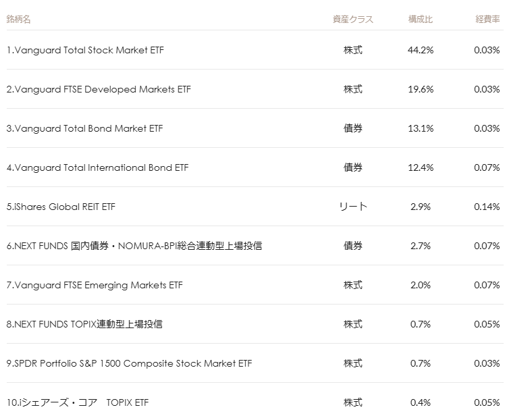Viewport: 505px width, 420px height.
Task: Click NEXT FUNDS 国内債券 NOMURA-BPI fund name
Action: 134,246
